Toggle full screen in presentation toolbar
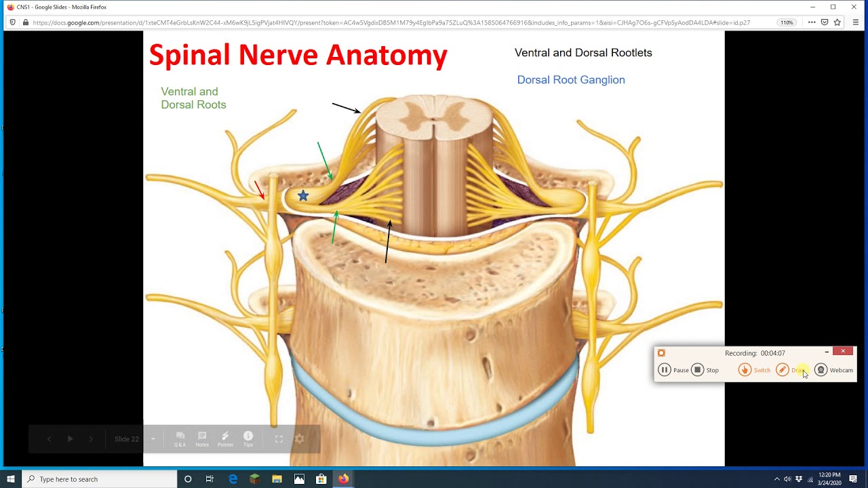 (279, 439)
